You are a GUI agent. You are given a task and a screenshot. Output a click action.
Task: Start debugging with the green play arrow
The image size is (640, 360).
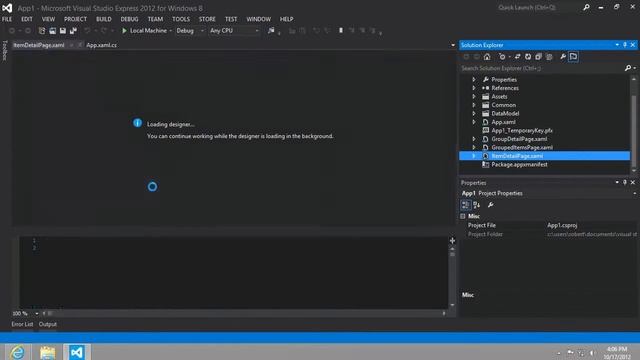pos(124,31)
